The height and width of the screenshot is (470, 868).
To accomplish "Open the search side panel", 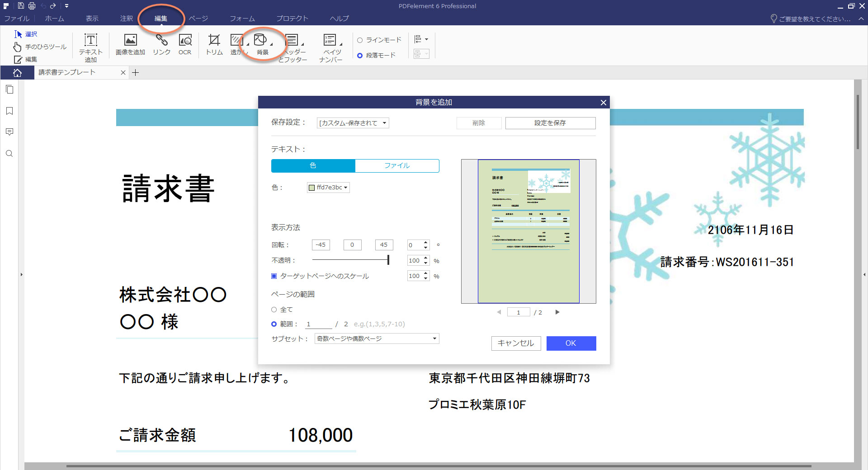I will (9, 154).
